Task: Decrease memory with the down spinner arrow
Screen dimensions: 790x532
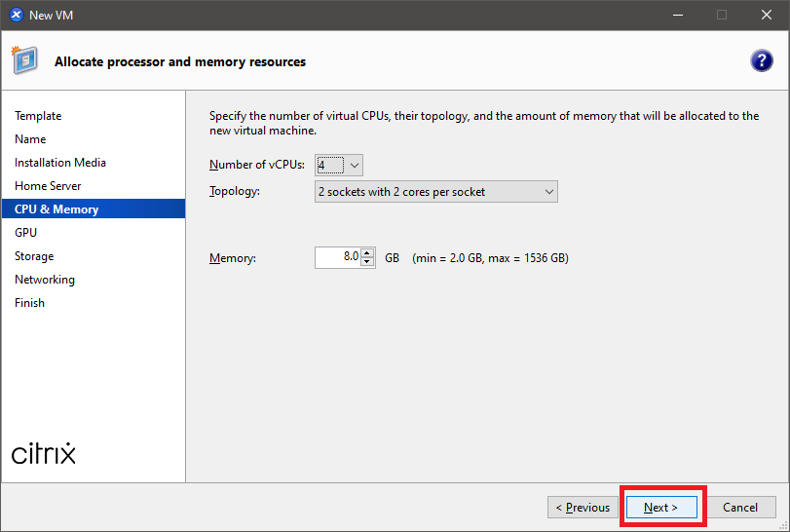Action: point(367,262)
